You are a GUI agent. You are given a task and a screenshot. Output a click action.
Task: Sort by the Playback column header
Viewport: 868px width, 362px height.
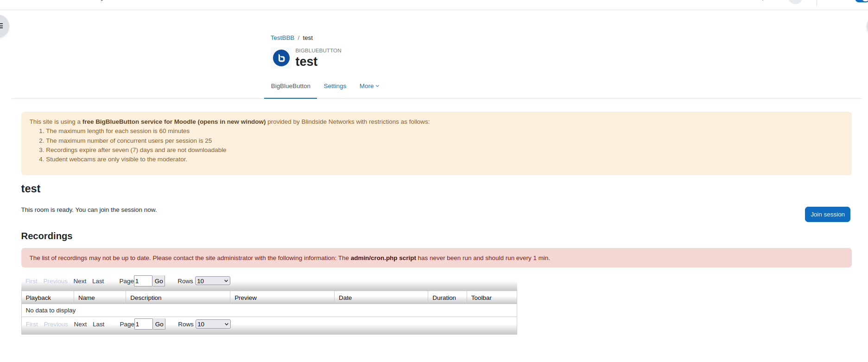point(38,298)
